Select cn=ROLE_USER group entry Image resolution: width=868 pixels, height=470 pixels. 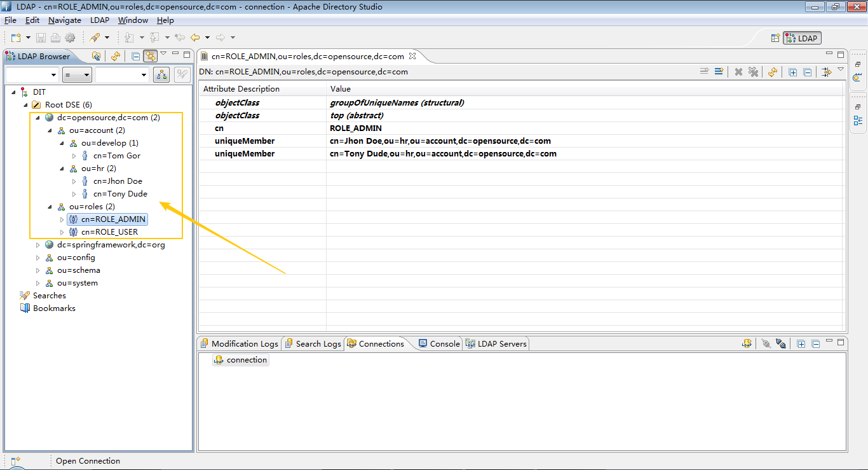[x=109, y=232]
